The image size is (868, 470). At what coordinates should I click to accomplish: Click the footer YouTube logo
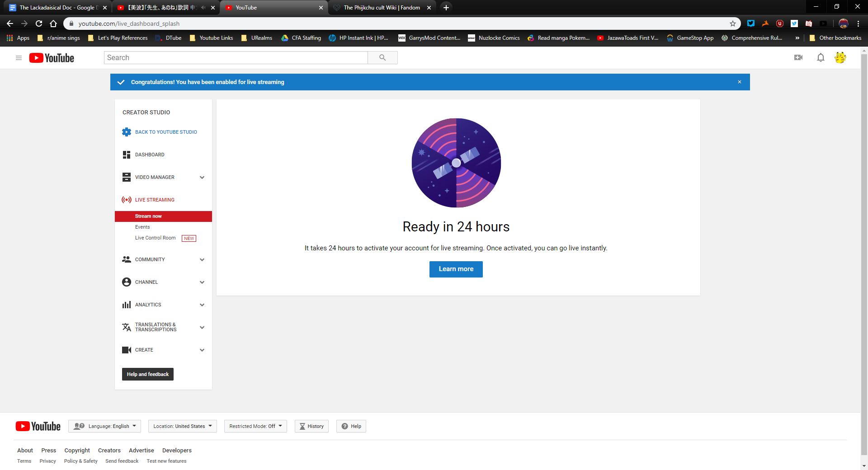(x=38, y=426)
